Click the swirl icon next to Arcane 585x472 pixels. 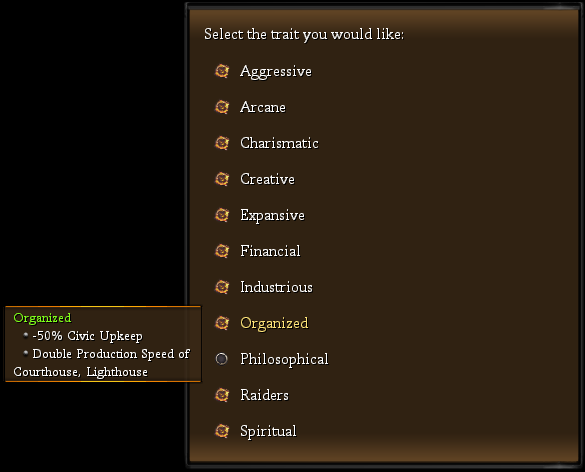[222, 107]
